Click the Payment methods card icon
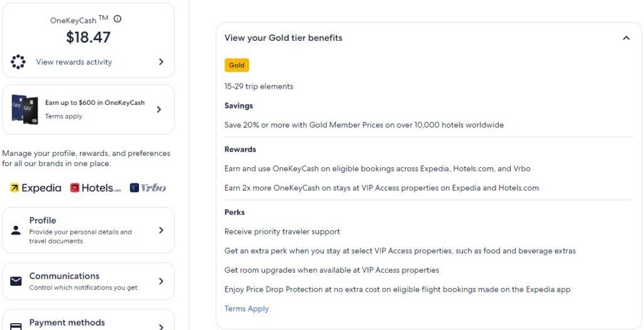This screenshot has height=330, width=644. (x=16, y=327)
